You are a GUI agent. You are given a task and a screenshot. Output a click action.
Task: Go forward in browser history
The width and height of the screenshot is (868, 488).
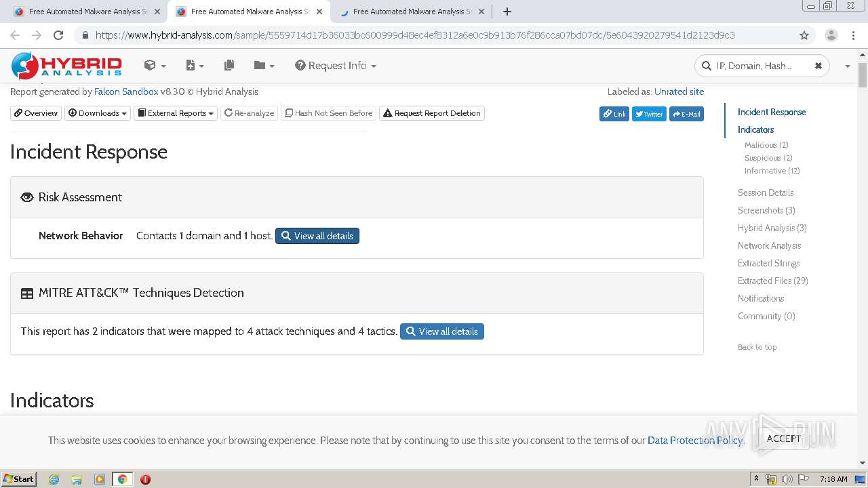[x=37, y=35]
